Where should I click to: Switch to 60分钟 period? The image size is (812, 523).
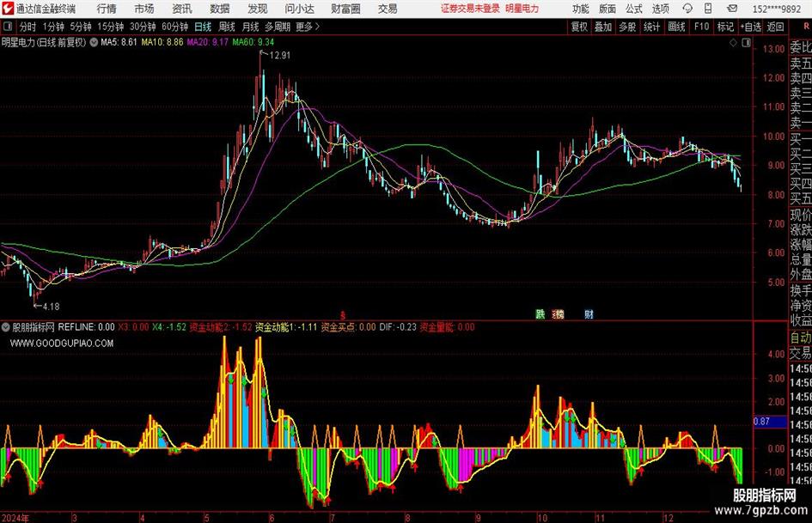pyautogui.click(x=175, y=27)
